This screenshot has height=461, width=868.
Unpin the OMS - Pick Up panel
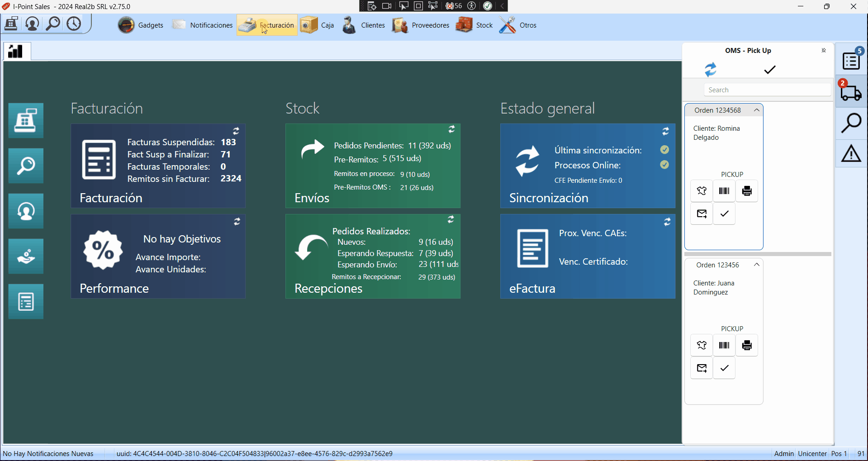click(x=824, y=50)
